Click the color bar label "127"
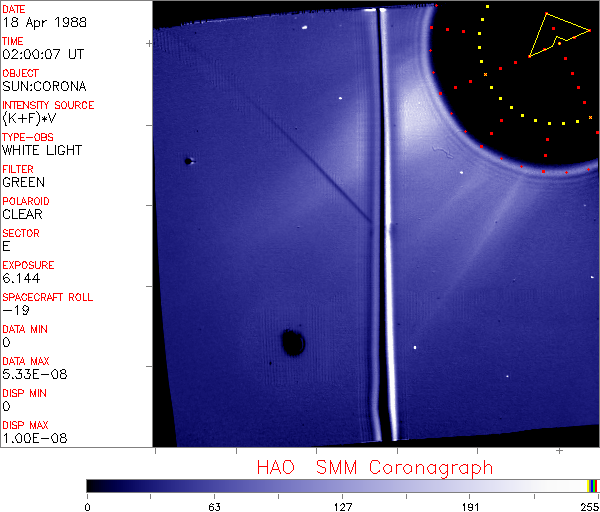Image resolution: width=600 pixels, height=512 pixels. (342, 507)
